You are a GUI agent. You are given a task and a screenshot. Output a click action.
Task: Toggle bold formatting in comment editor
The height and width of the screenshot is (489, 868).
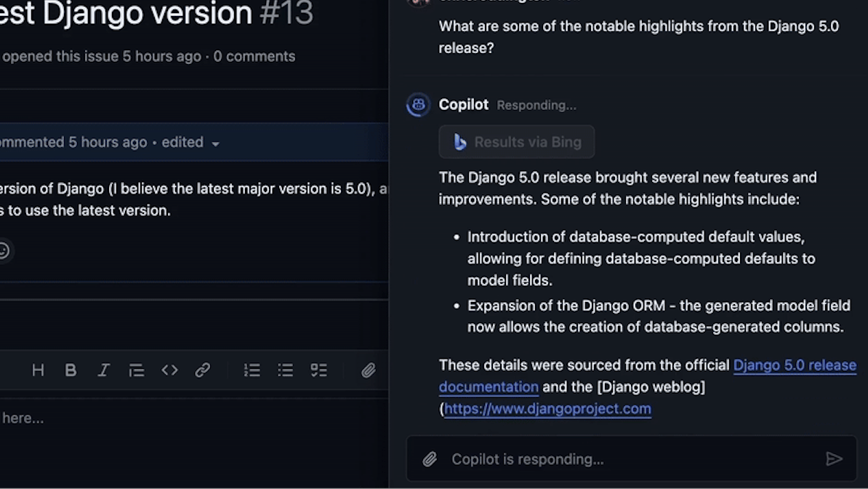tap(71, 370)
